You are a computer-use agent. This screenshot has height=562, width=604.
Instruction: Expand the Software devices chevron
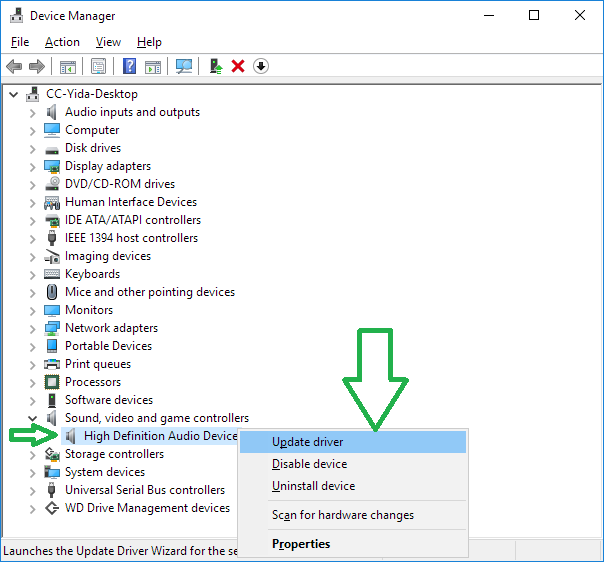pos(33,401)
